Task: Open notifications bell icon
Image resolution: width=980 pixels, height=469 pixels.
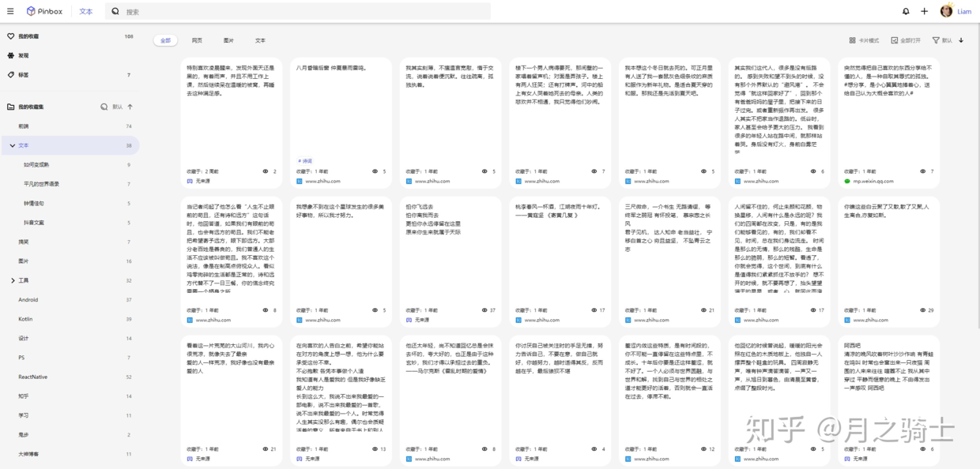Action: pyautogui.click(x=906, y=11)
